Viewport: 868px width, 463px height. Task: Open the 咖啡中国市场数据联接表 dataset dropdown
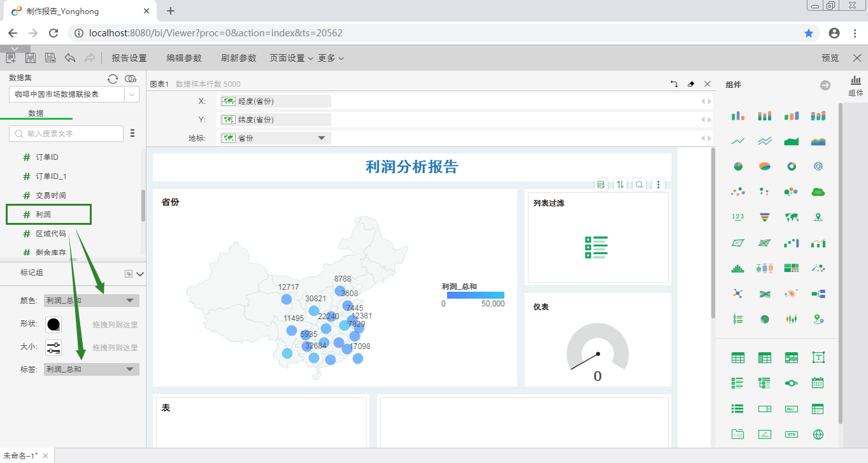[x=131, y=94]
